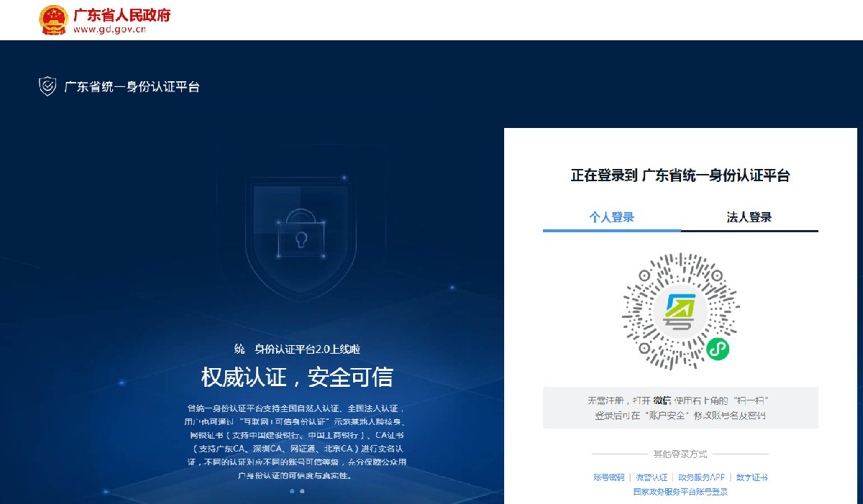
Task: Click the green WeChat mini-program badge on QR
Action: (x=717, y=349)
